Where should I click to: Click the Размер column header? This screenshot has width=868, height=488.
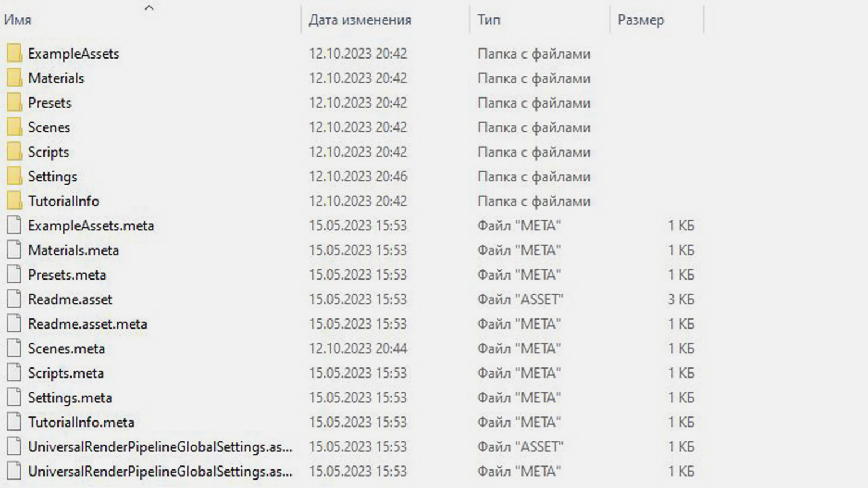point(640,20)
